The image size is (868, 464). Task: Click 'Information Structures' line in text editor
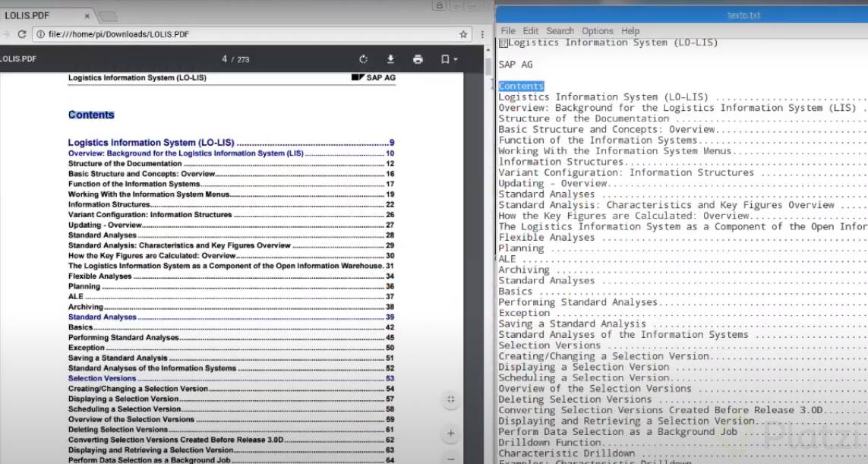[683, 163]
